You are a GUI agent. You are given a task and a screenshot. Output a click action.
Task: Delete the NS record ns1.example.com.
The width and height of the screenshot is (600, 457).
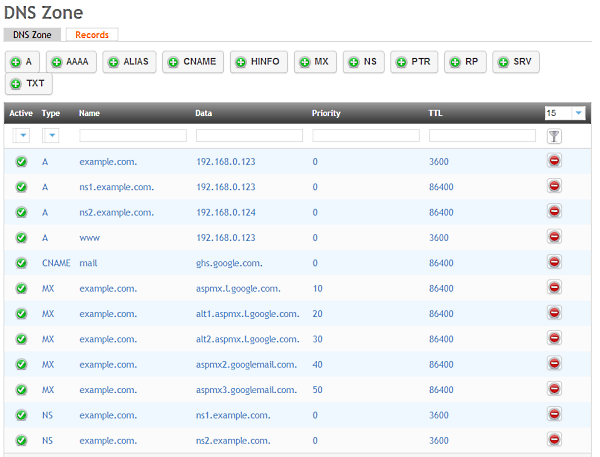[x=554, y=414]
